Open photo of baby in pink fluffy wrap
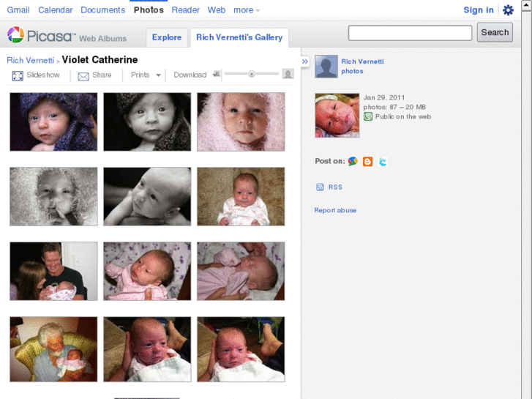The height and width of the screenshot is (399, 532). click(x=241, y=122)
